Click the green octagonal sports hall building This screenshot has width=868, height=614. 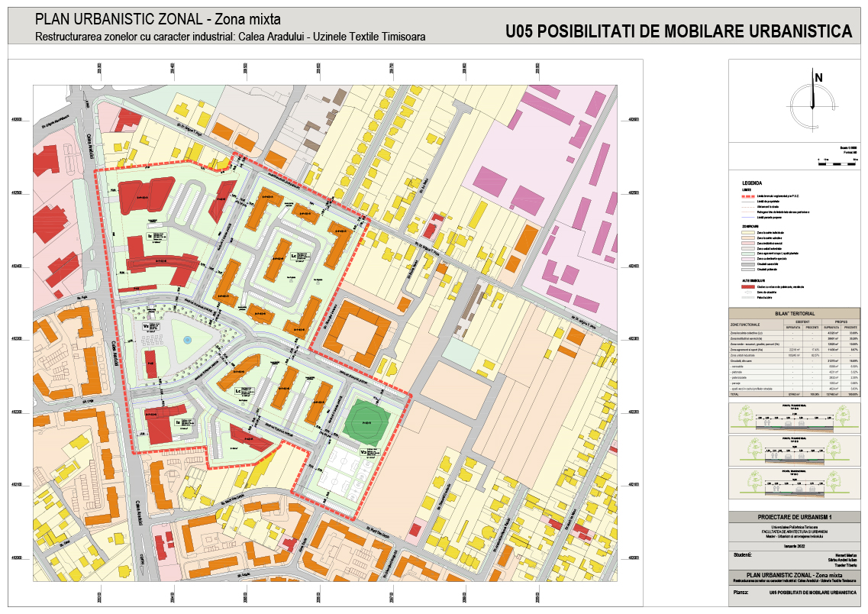[x=366, y=419]
